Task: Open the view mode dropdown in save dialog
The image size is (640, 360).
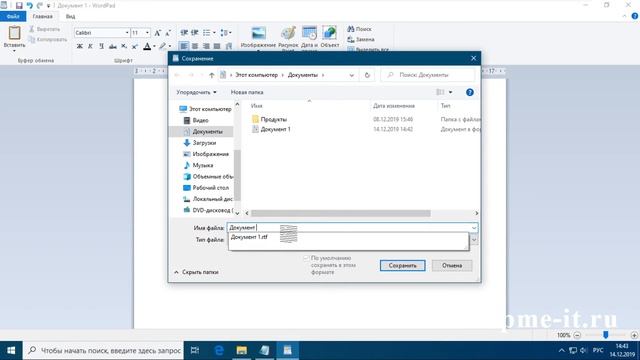Action: (451, 92)
